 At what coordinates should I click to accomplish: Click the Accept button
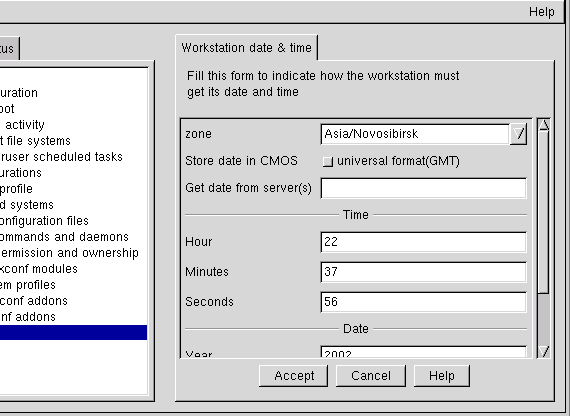coord(293,376)
